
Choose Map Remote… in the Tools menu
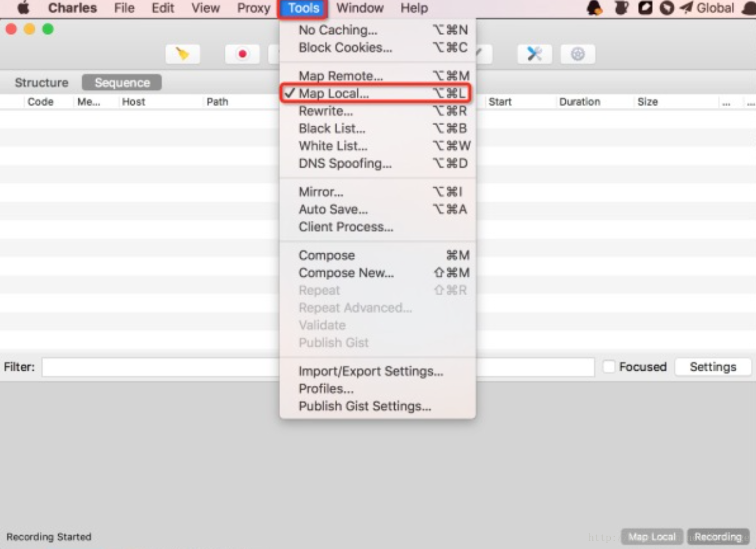377,76
